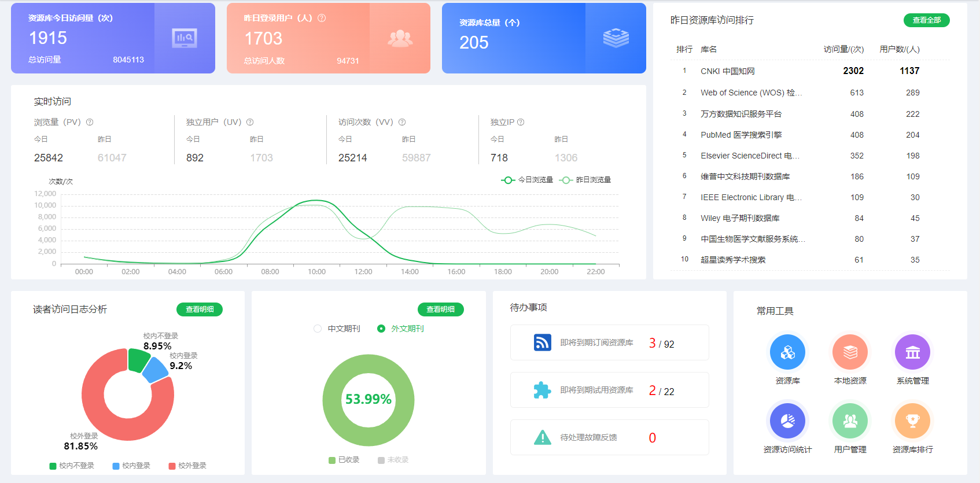Viewport: 980px width, 483px height.
Task: Click 查看全部 in the access ranking panel
Action: coord(926,20)
